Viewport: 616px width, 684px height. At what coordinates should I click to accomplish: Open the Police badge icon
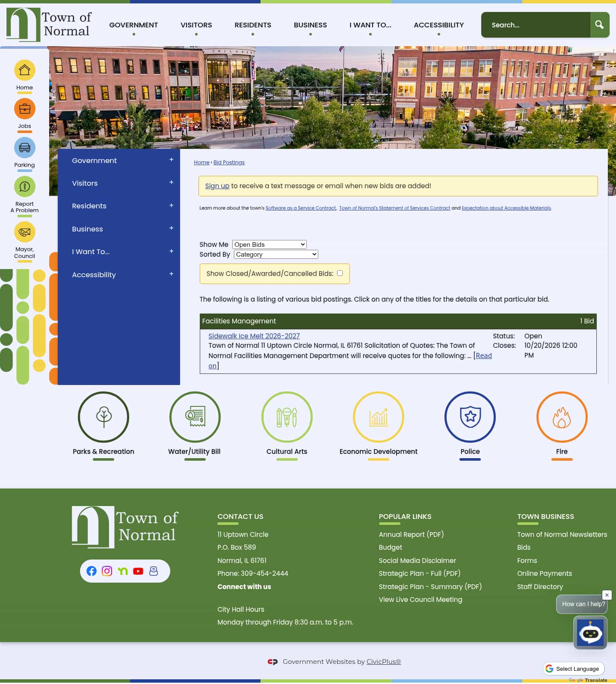point(470,417)
